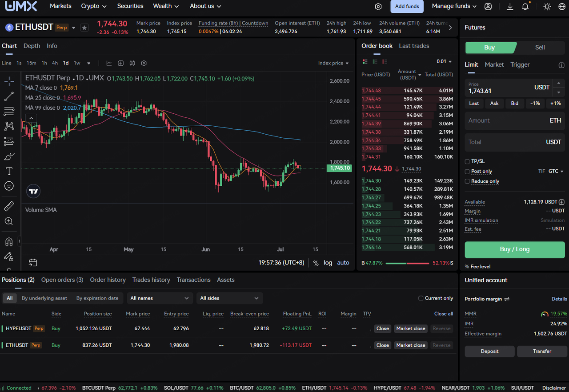
Task: Lock all drawing tools
Action: (x=9, y=256)
